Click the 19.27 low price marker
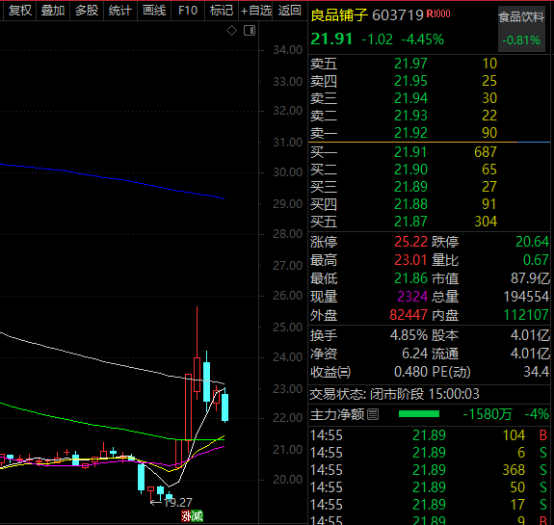Image resolution: width=554 pixels, height=525 pixels. 178,502
